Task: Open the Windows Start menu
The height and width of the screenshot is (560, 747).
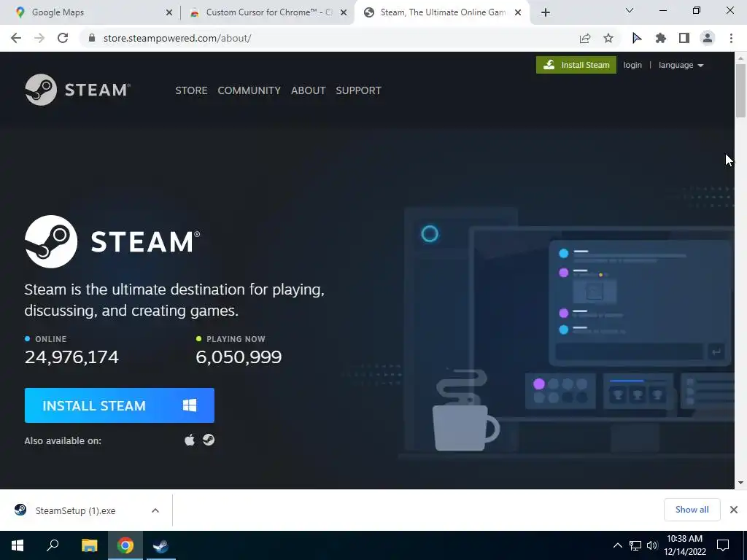Action: point(18,545)
